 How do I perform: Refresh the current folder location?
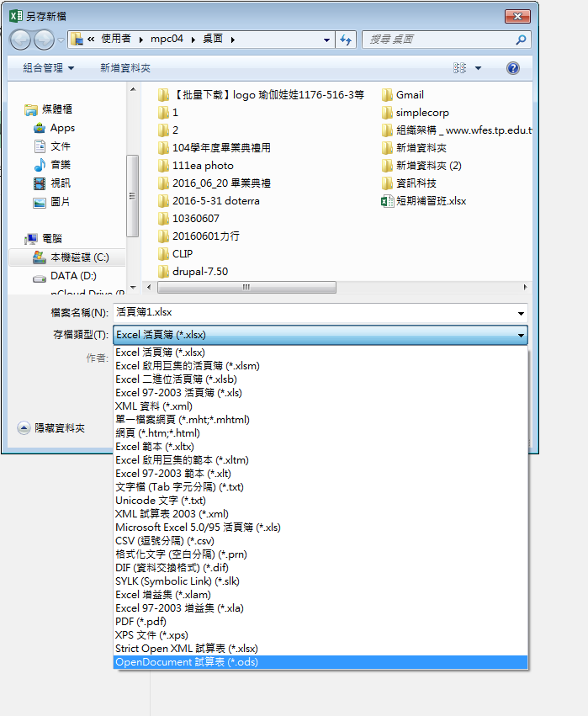click(x=346, y=40)
